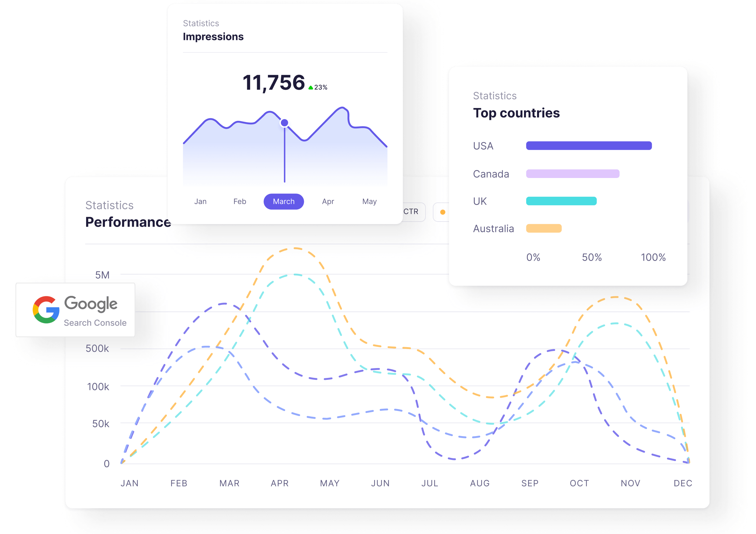
Task: Click the orange dot legend button
Action: (x=441, y=212)
